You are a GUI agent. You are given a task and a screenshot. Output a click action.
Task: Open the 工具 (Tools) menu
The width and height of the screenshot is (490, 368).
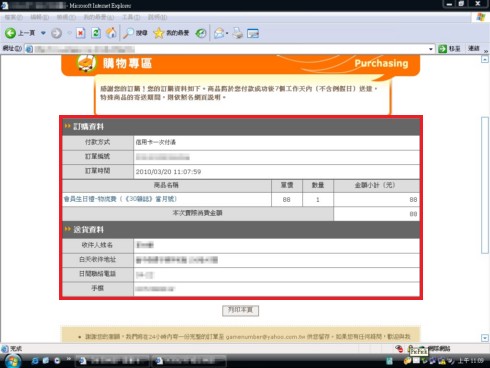(131, 17)
